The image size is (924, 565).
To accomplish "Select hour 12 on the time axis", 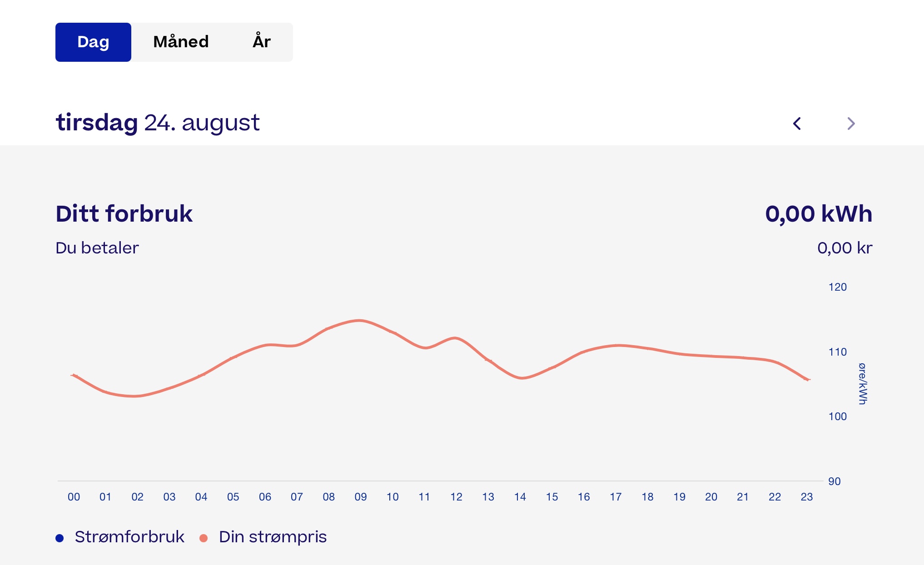I will (456, 497).
